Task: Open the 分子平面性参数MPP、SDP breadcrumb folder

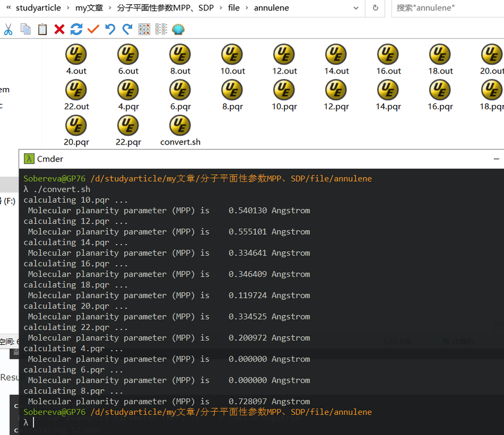Action: pyautogui.click(x=165, y=8)
